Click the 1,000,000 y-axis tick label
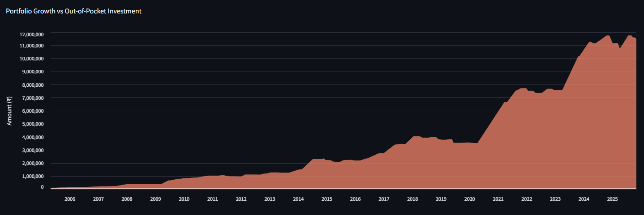 coord(33,176)
